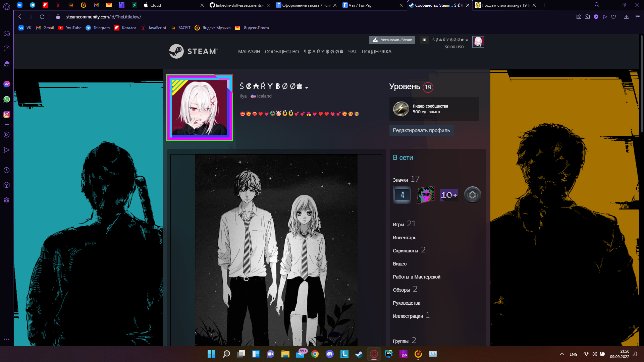Open the GX Corner gamepad sidebar icon

click(x=6, y=34)
